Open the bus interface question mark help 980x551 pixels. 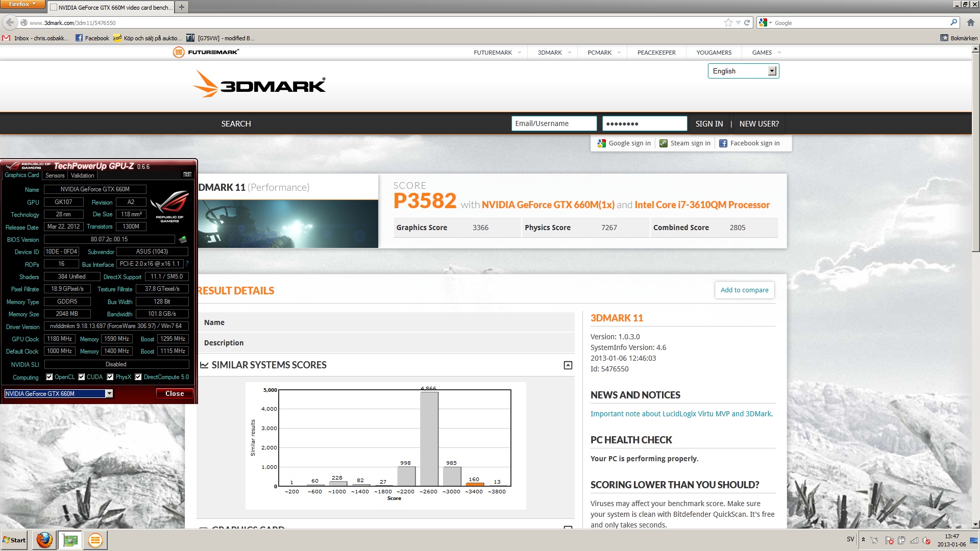point(187,264)
